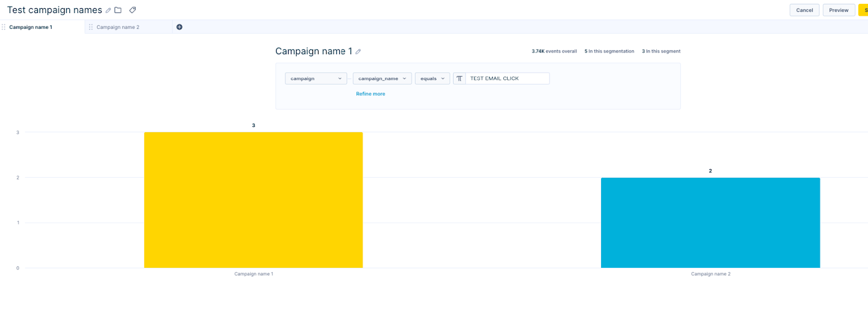Click the Refine more link
868x309 pixels.
[371, 94]
